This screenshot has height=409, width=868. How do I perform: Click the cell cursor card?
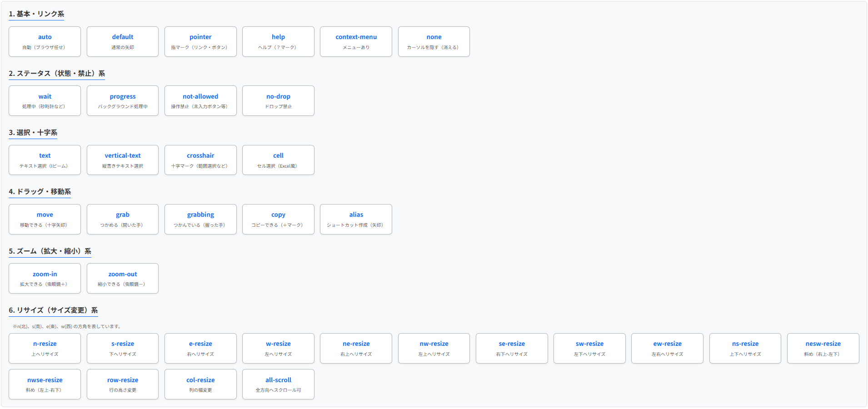[x=278, y=160]
